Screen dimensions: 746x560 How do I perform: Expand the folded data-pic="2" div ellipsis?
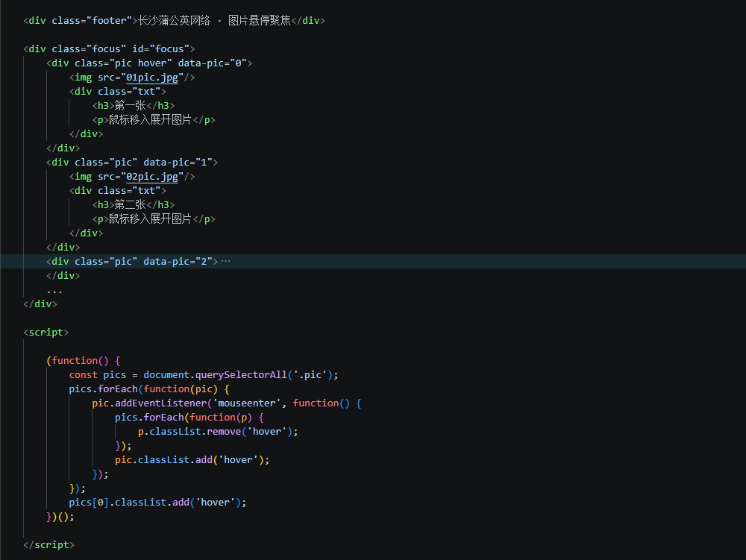(225, 261)
